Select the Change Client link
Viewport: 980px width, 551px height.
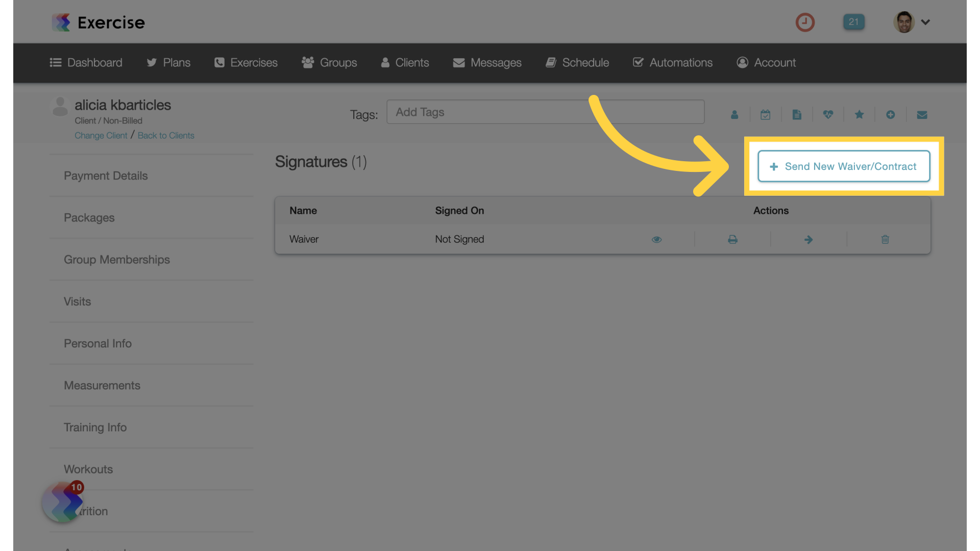click(100, 135)
